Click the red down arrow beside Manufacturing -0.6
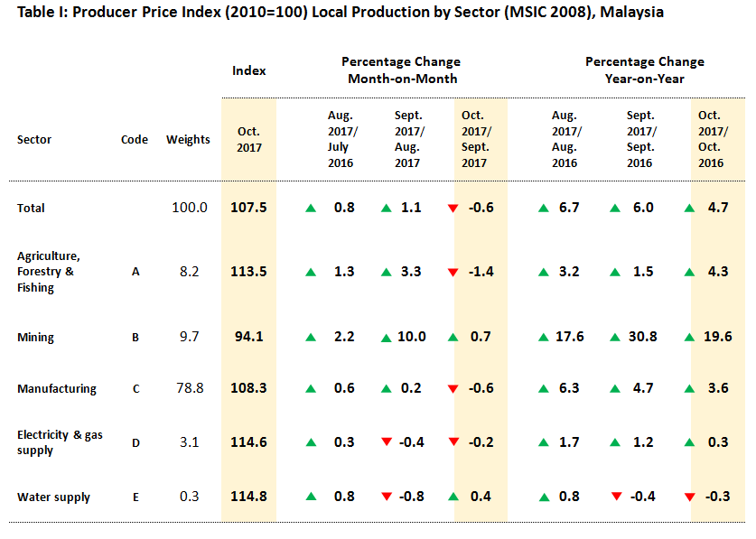Image resolution: width=756 pixels, height=539 pixels. point(453,390)
